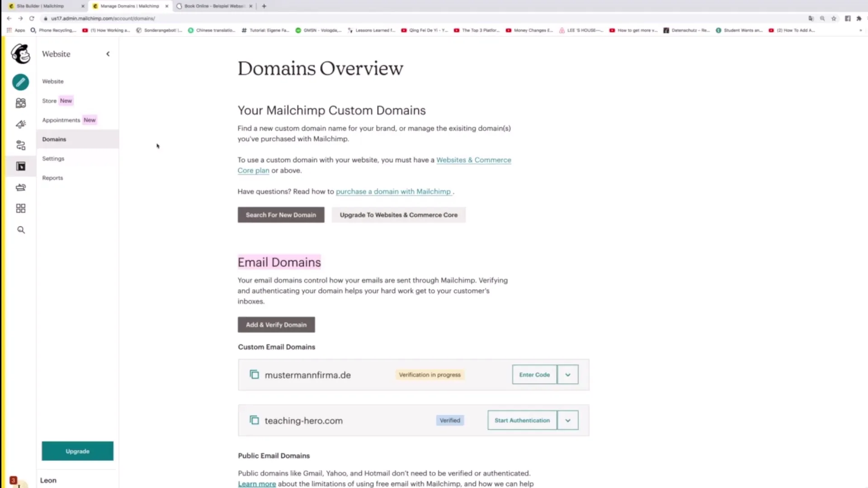
Task: Click the translate icon in address bar
Action: 811,19
